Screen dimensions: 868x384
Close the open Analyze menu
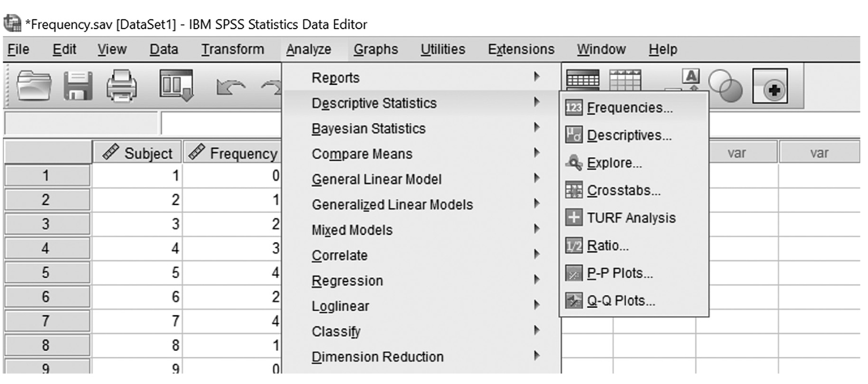tap(309, 49)
